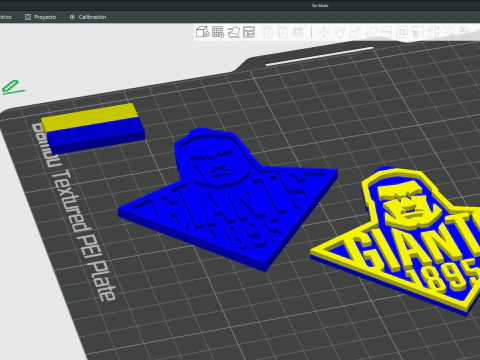The height and width of the screenshot is (360, 480).
Task: Click the Auto orient icon
Action: 234,32
